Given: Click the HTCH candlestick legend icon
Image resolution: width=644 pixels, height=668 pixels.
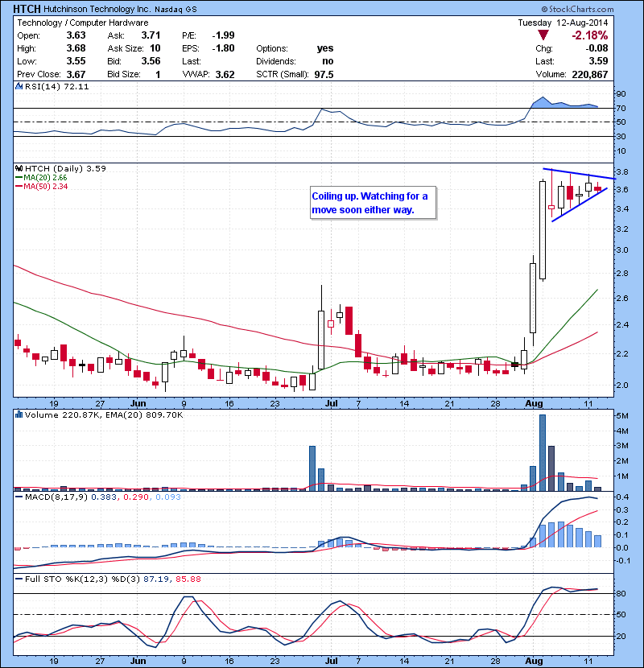Looking at the screenshot, I should pyautogui.click(x=19, y=168).
